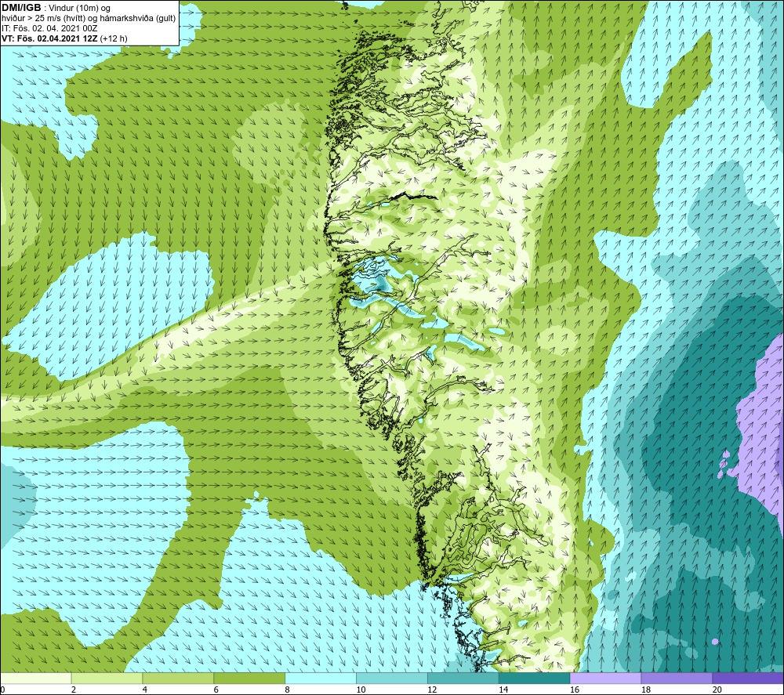Click the '10' scale label
The image size is (784, 695).
tap(361, 690)
